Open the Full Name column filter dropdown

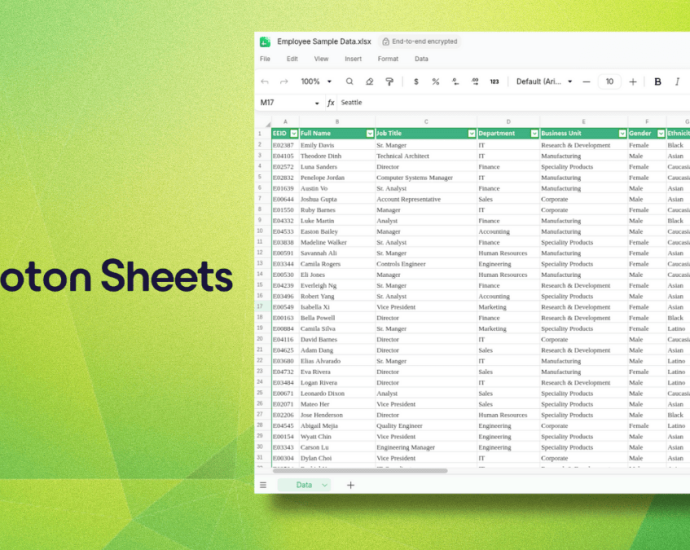pyautogui.click(x=370, y=133)
